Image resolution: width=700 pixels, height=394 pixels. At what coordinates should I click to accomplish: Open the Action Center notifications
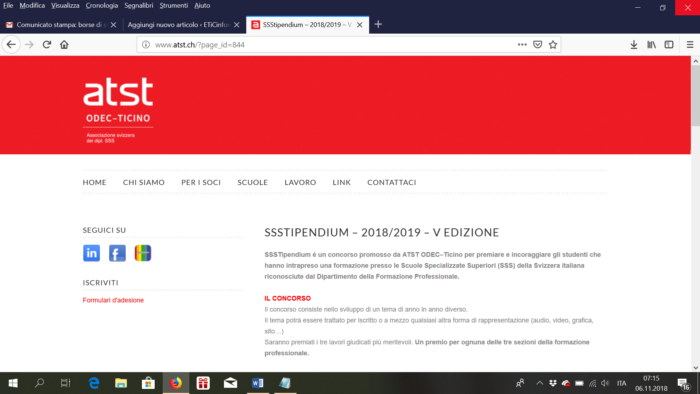[683, 383]
